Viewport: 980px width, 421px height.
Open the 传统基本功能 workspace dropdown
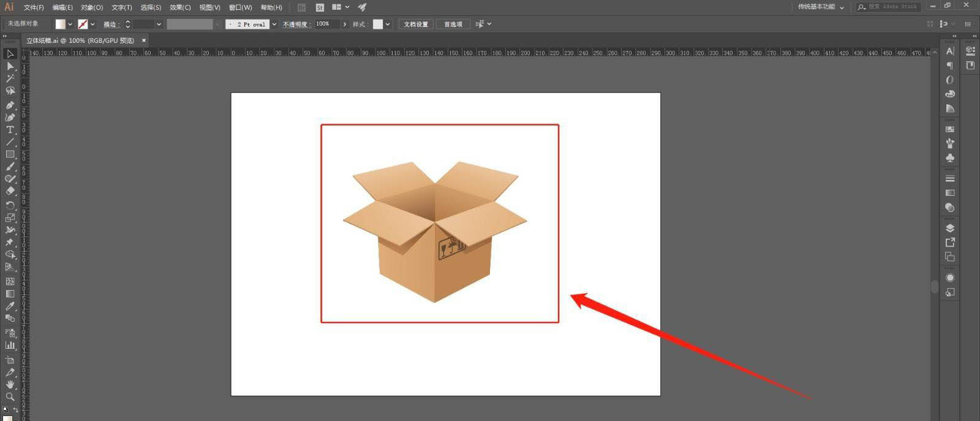tap(821, 7)
